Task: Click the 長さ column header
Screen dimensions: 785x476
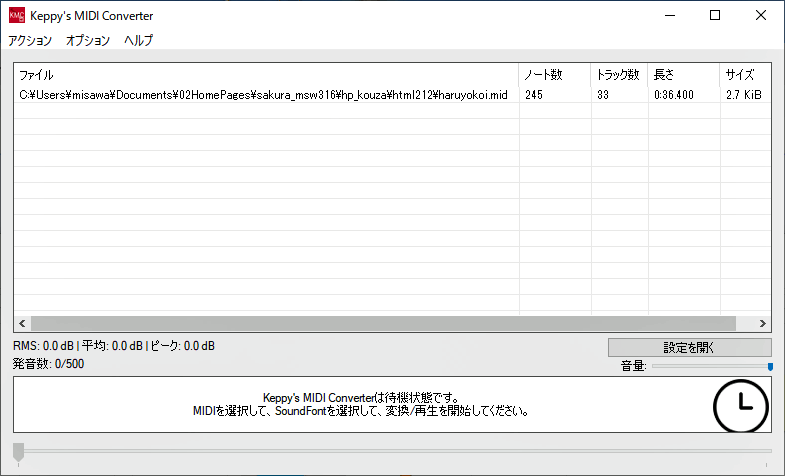Action: 684,75
